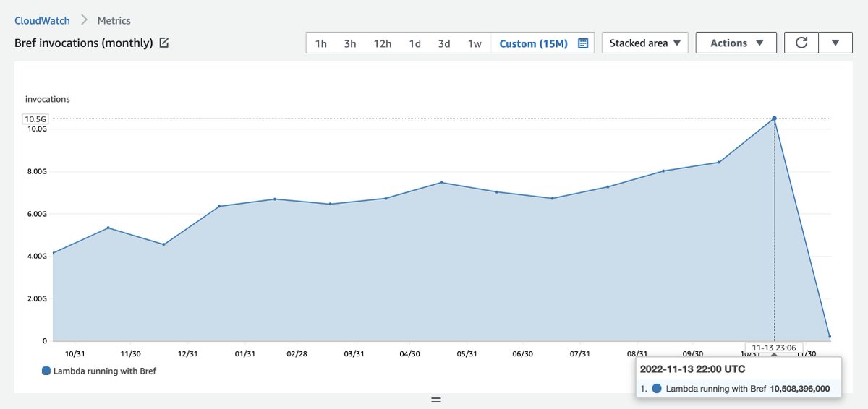This screenshot has height=409, width=868.
Task: Open the Stacked area chart type dropdown
Action: [x=645, y=43]
